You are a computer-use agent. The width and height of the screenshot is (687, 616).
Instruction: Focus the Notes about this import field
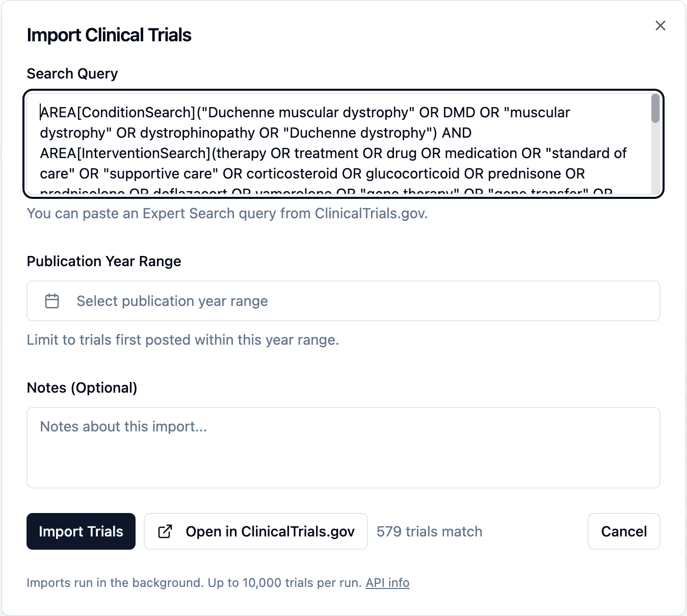343,447
